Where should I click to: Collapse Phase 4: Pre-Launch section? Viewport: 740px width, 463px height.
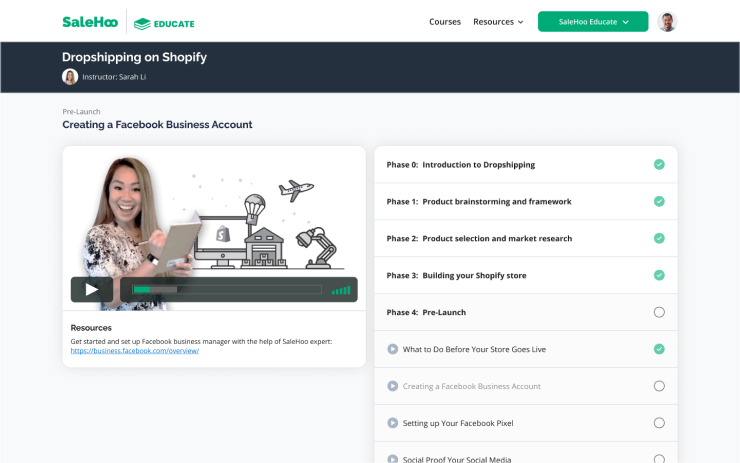pyautogui.click(x=526, y=312)
